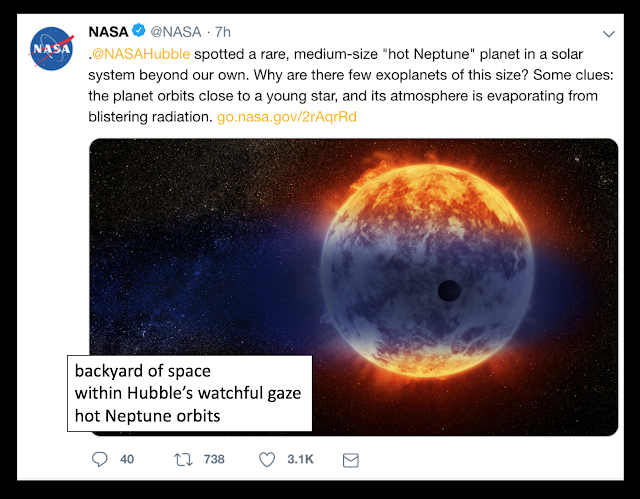Expand the tweet options chevron menu
The height and width of the screenshot is (499, 640).
click(609, 34)
